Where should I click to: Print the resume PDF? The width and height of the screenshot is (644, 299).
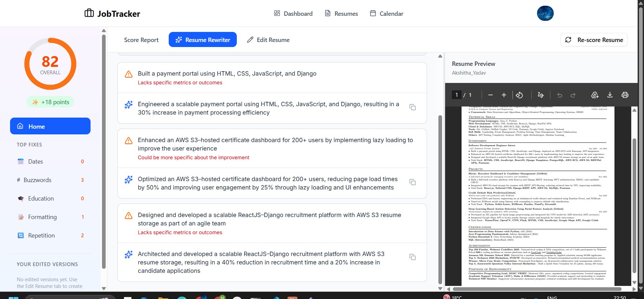625,95
